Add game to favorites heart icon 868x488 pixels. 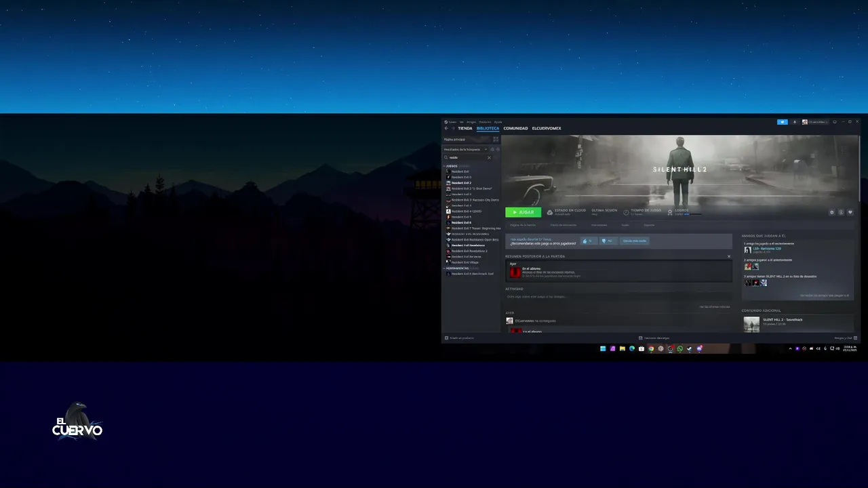point(850,212)
